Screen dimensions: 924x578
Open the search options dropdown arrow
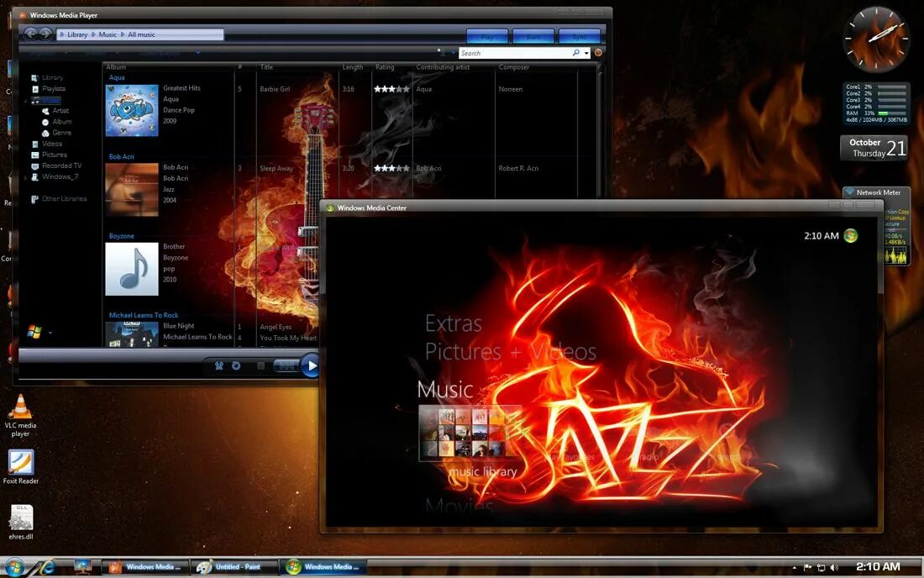click(x=586, y=53)
